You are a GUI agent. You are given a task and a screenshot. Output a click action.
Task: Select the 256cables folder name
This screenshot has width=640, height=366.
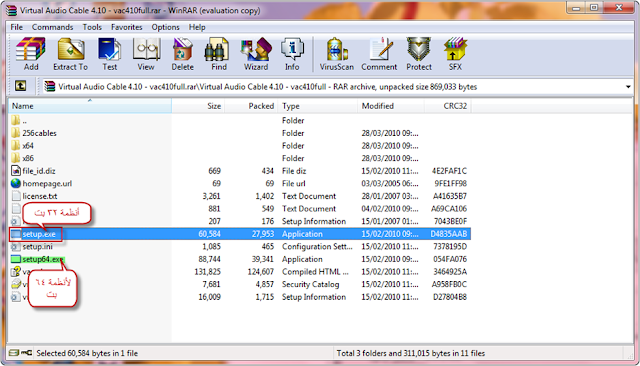click(39, 133)
